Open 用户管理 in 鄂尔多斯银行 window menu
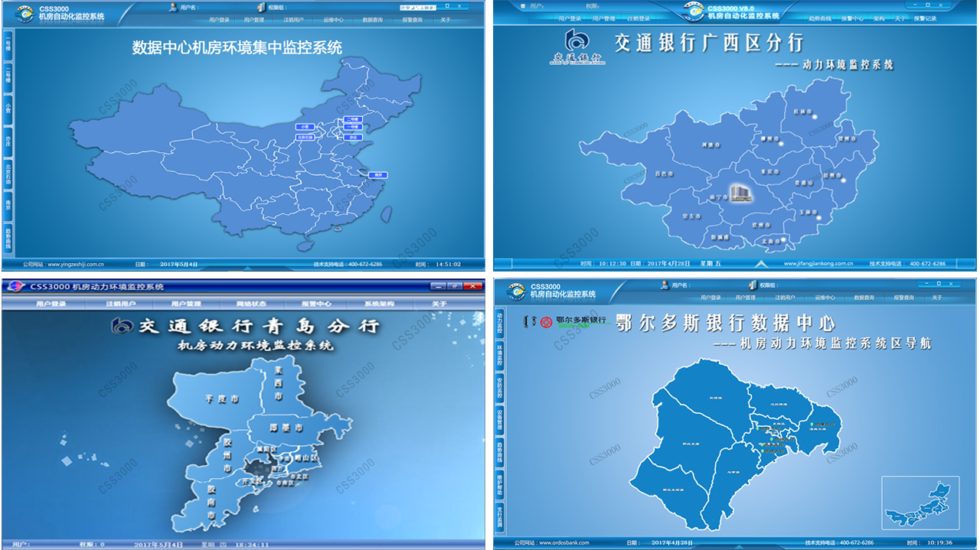The height and width of the screenshot is (550, 980). [x=745, y=298]
